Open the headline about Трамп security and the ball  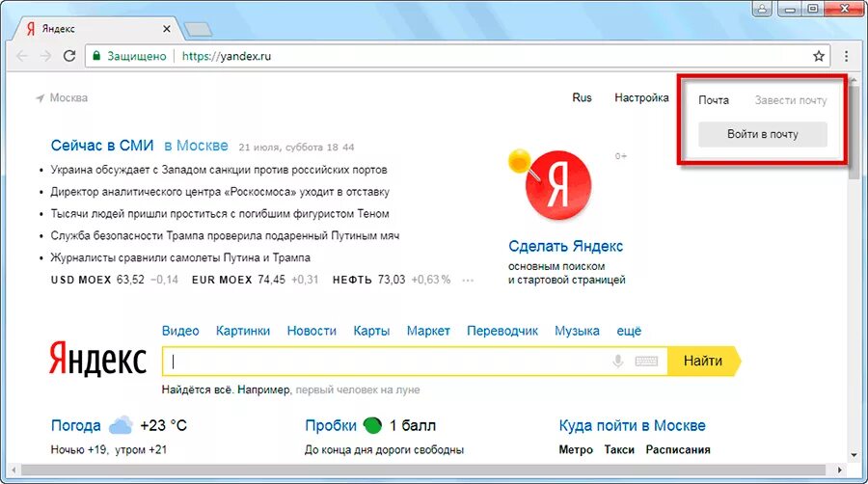click(225, 235)
